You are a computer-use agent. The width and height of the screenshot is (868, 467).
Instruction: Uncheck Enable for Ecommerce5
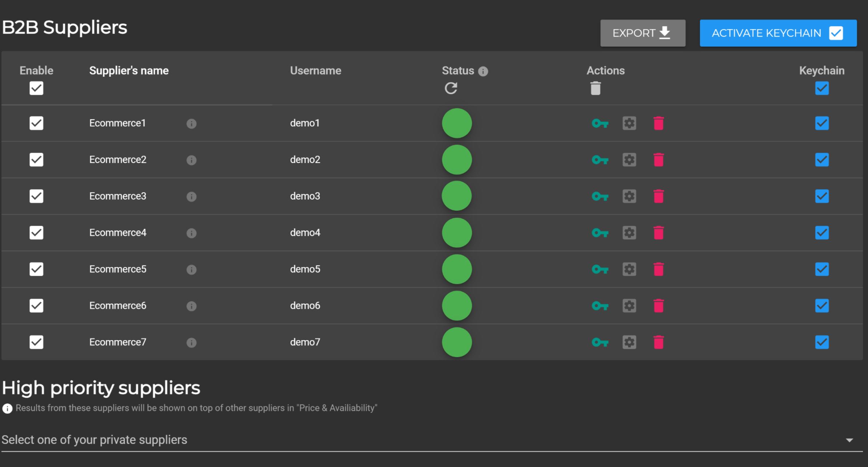click(x=36, y=270)
